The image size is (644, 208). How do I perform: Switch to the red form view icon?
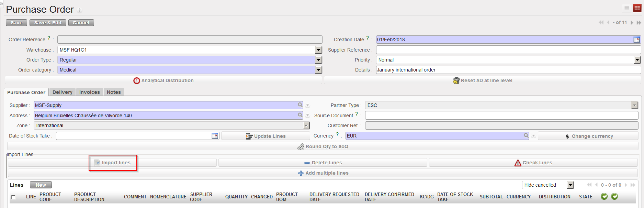(637, 8)
